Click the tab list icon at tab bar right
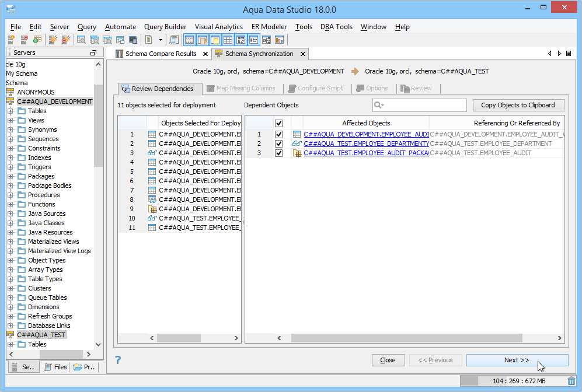The height and width of the screenshot is (392, 582). coord(568,54)
